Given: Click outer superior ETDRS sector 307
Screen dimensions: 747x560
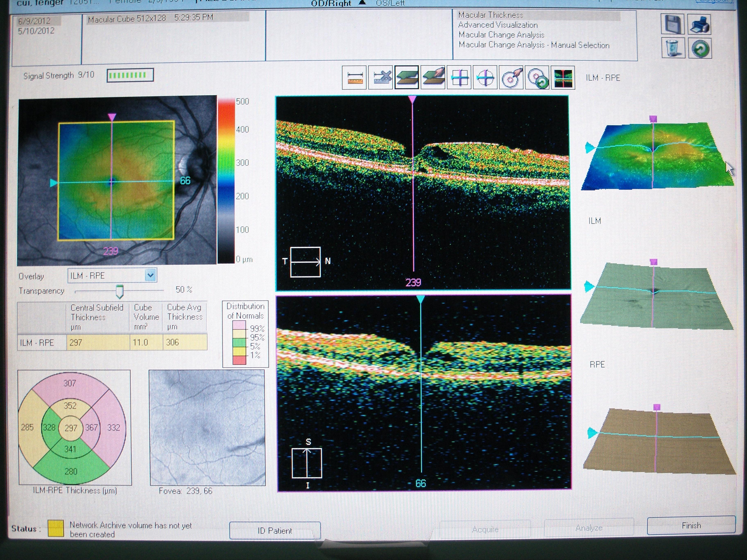Looking at the screenshot, I should (x=70, y=383).
